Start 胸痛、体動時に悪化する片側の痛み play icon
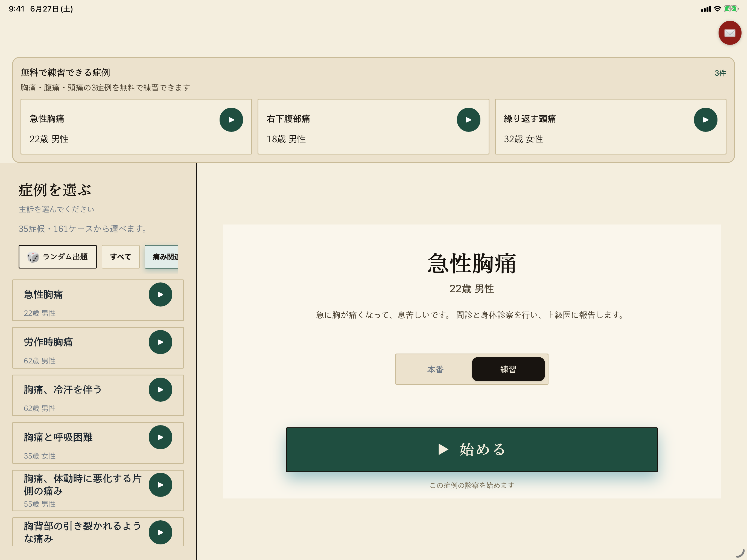This screenshot has height=560, width=747. point(161,485)
